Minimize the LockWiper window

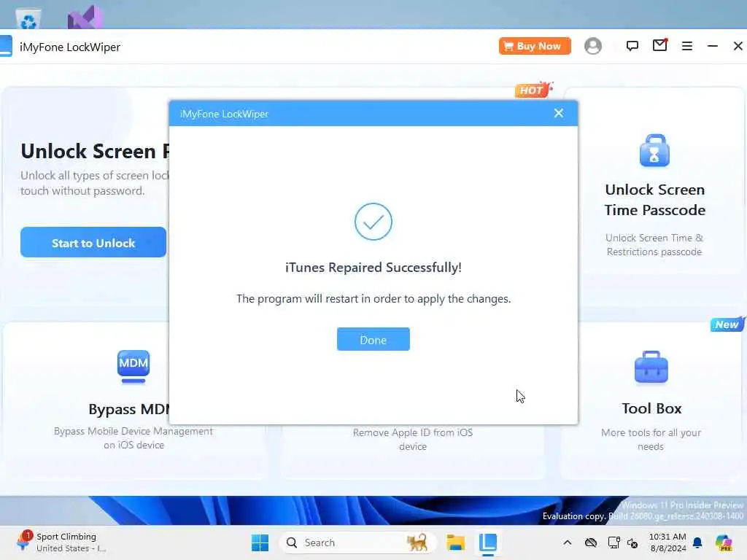coord(713,46)
